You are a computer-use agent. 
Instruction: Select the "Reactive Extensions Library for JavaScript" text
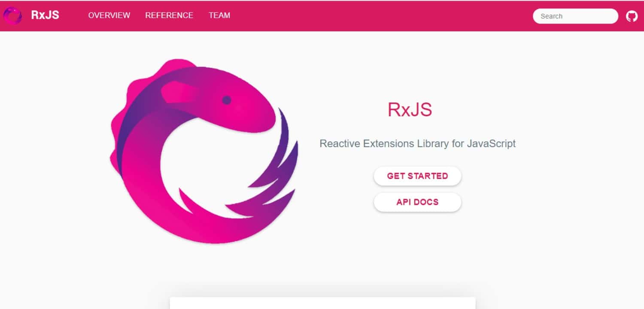[x=417, y=143]
